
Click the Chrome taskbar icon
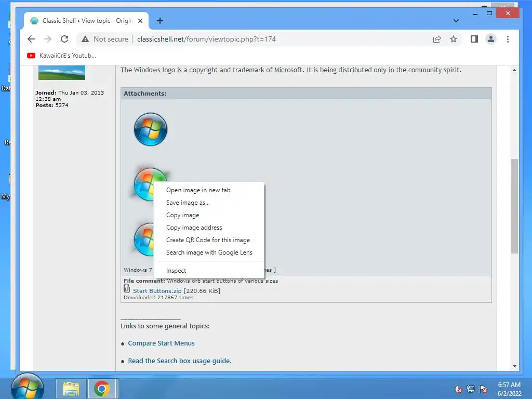[102, 389]
